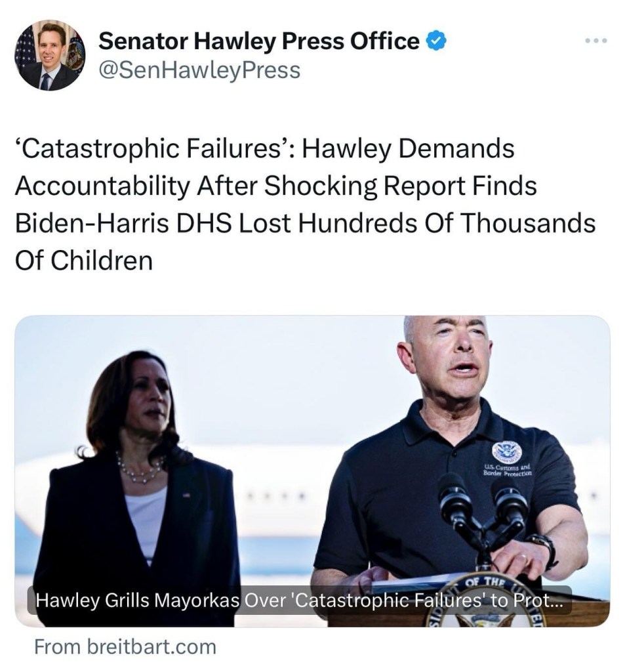Click the last tweet line Of Children
625x672 pixels.
coord(84,261)
